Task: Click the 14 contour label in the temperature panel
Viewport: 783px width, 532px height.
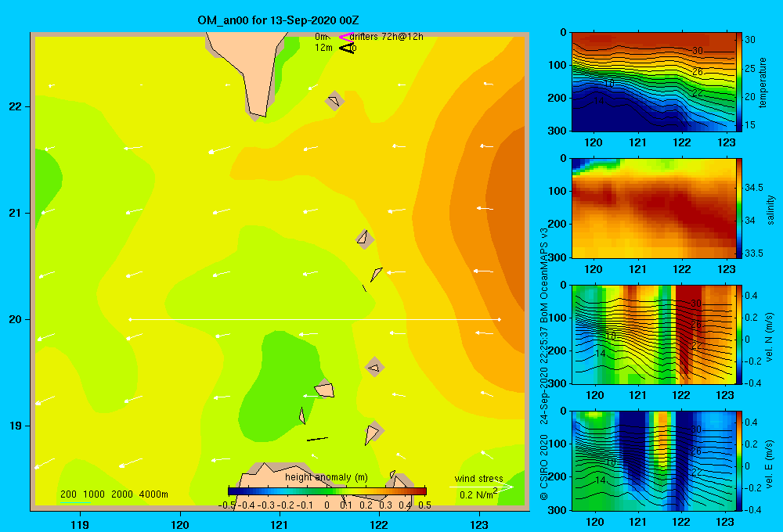Action: click(x=599, y=101)
